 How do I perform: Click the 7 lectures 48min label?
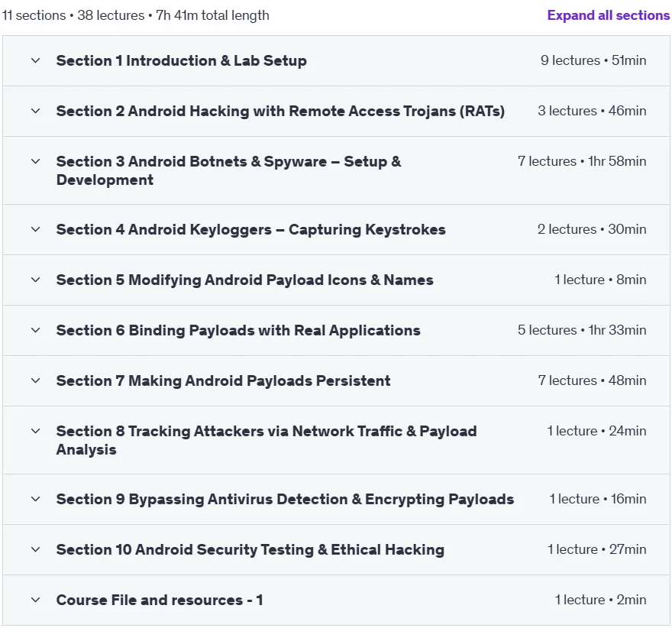click(593, 380)
